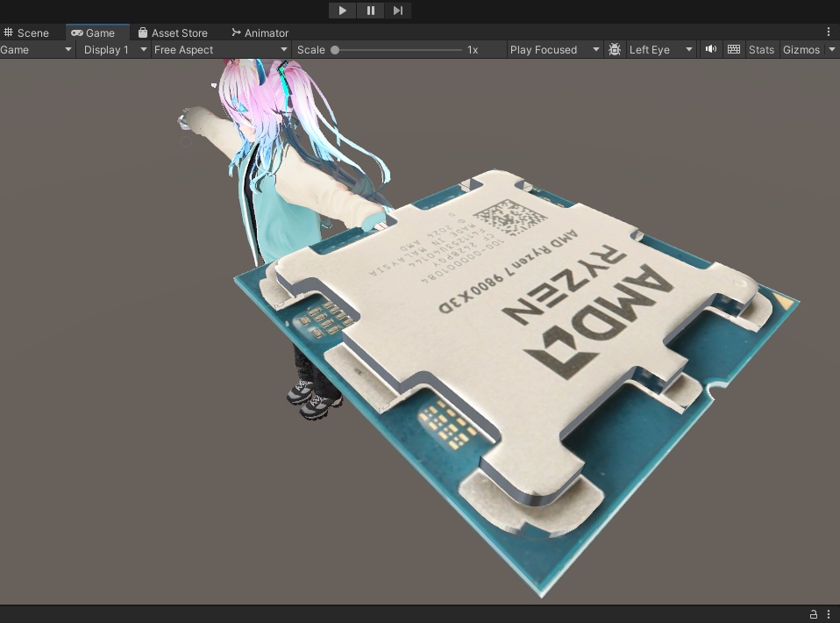Click the lock icon in the status bar
This screenshot has height=623, width=840.
tap(813, 614)
